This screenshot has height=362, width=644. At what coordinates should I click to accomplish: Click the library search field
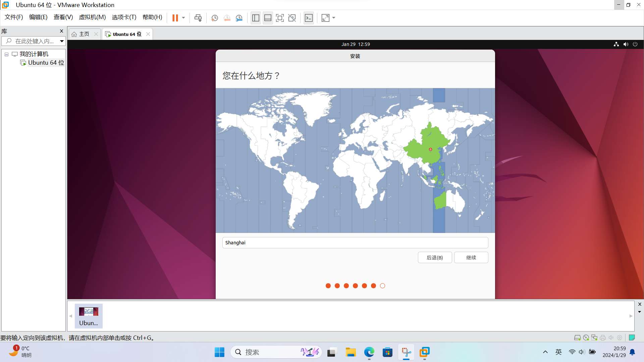tap(31, 41)
